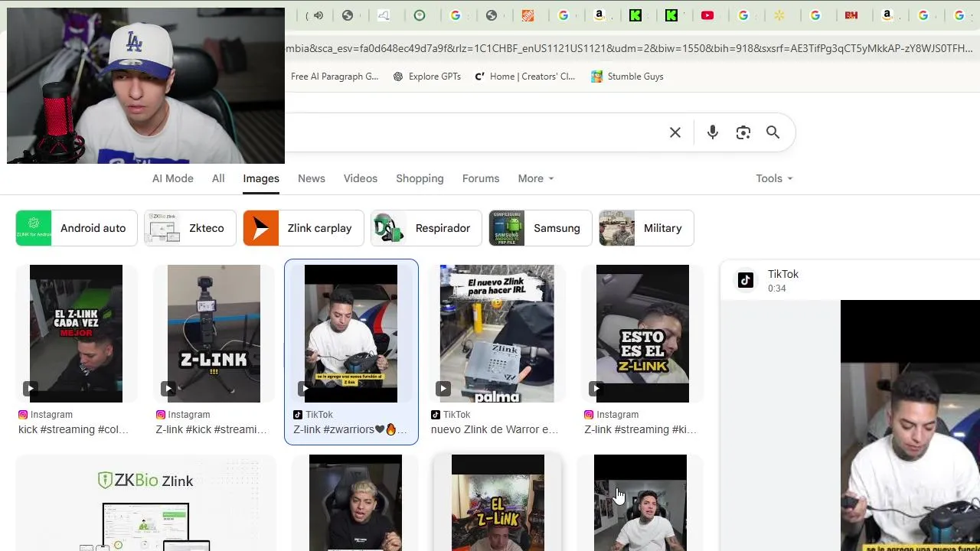The height and width of the screenshot is (551, 980).
Task: Switch to the B&H browser tab
Action: 851,15
